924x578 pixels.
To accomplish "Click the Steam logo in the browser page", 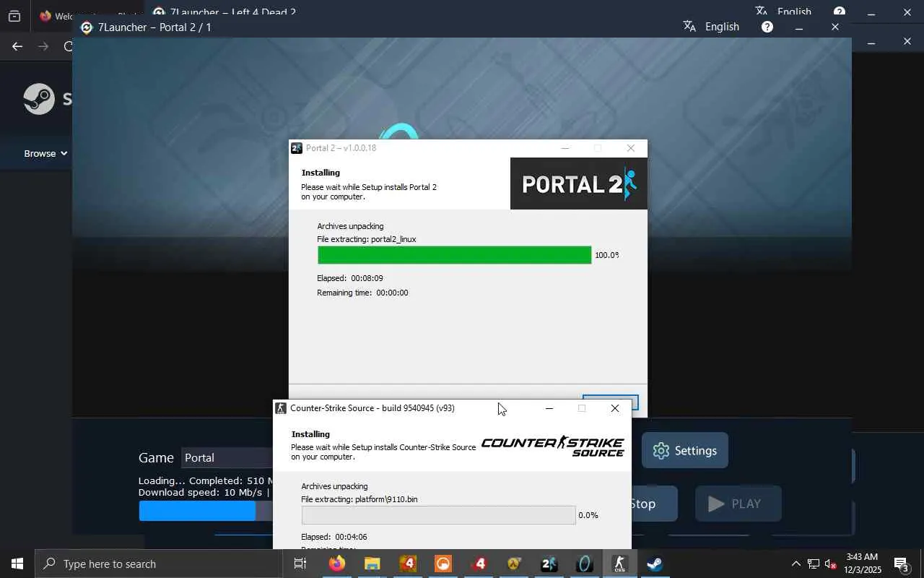I will click(39, 99).
